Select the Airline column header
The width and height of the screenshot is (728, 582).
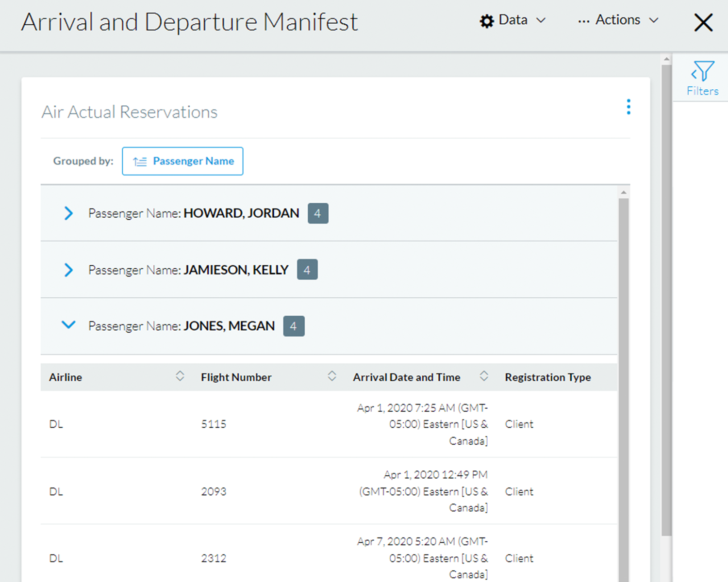click(x=65, y=377)
